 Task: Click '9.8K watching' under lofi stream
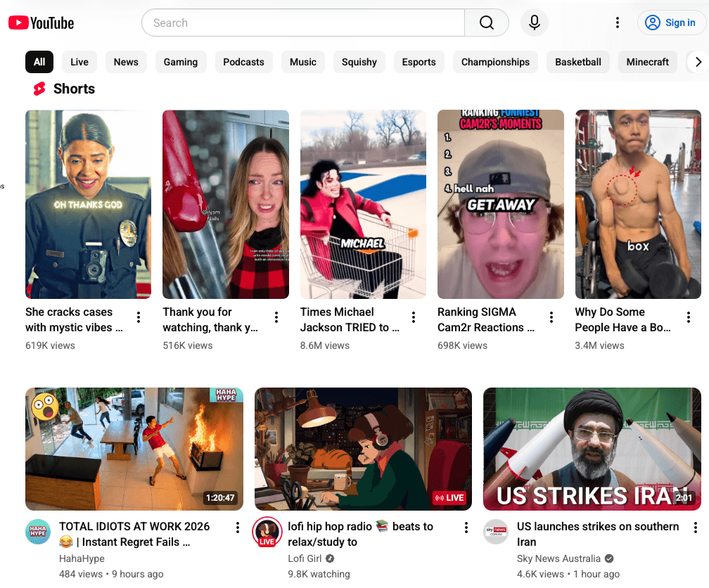pyautogui.click(x=319, y=574)
